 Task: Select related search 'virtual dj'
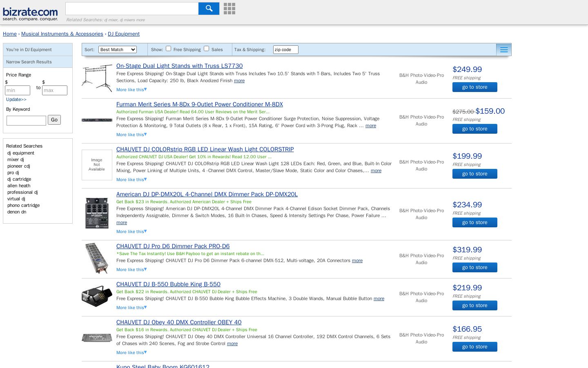click(16, 199)
